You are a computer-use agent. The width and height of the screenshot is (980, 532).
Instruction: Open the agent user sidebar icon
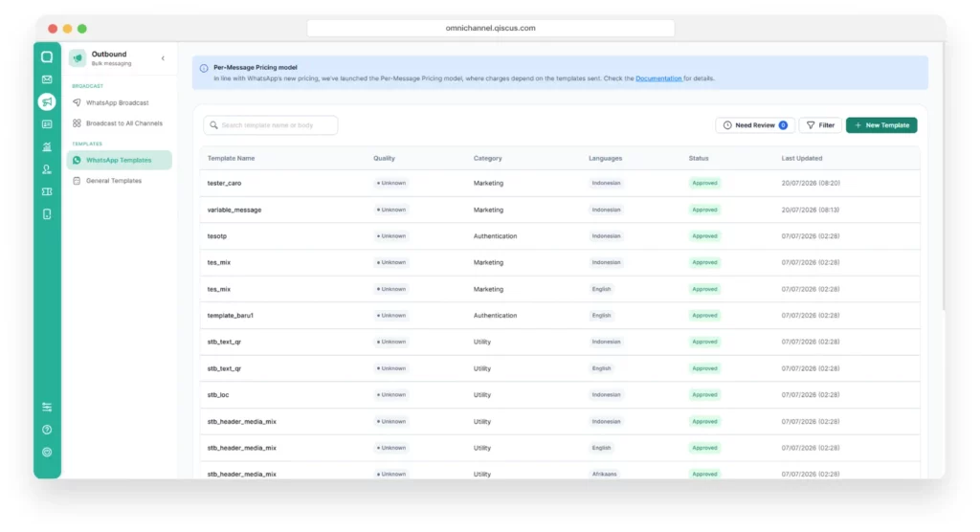[x=47, y=169]
